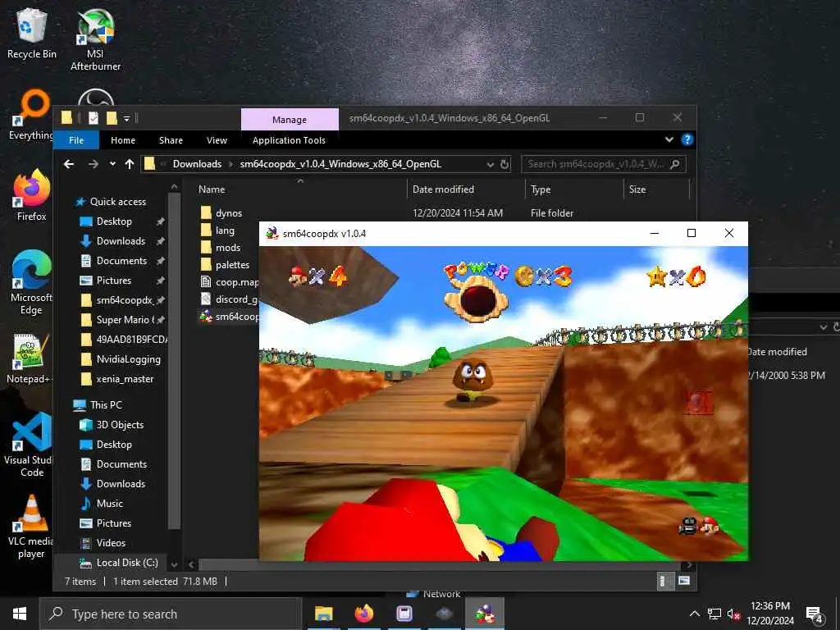Screen dimensions: 840x630
Task: Click the floppy disk app taskbar icon
Action: (x=404, y=614)
